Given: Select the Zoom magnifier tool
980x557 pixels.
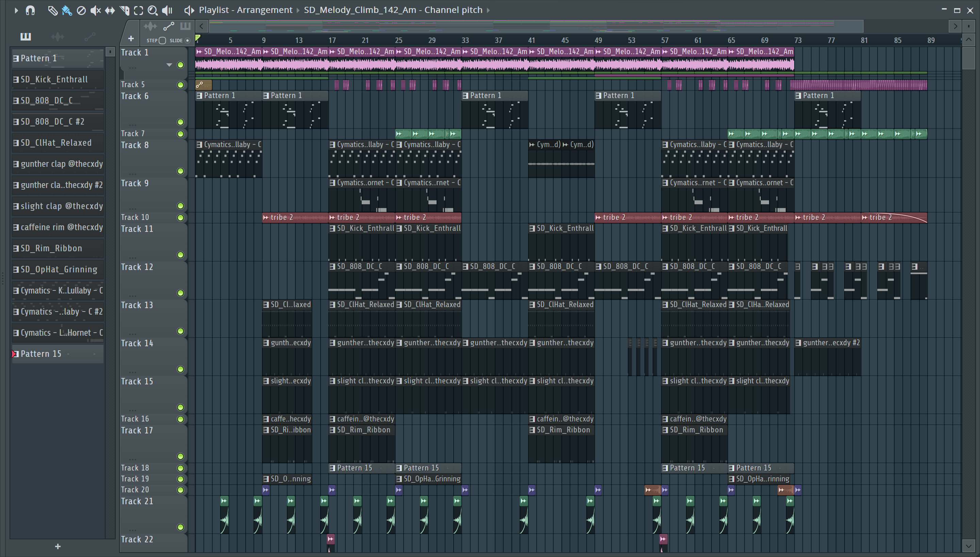Looking at the screenshot, I should tap(152, 10).
